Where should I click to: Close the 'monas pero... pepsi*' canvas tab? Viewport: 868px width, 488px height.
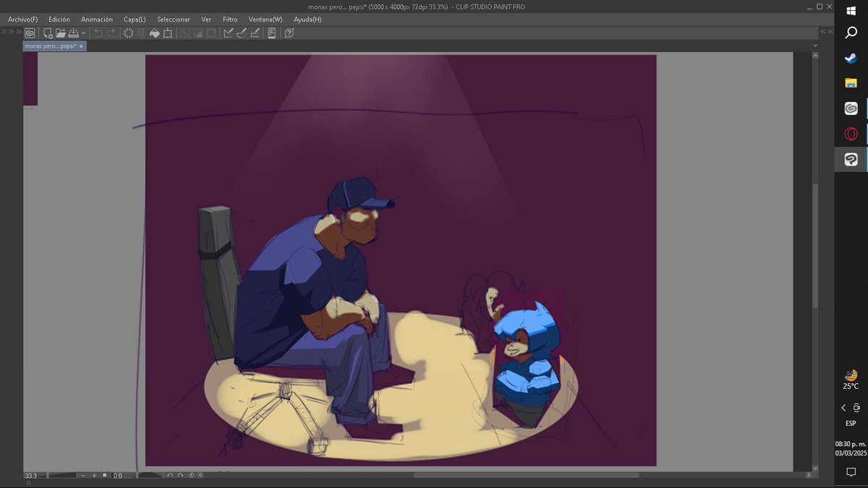(x=81, y=46)
